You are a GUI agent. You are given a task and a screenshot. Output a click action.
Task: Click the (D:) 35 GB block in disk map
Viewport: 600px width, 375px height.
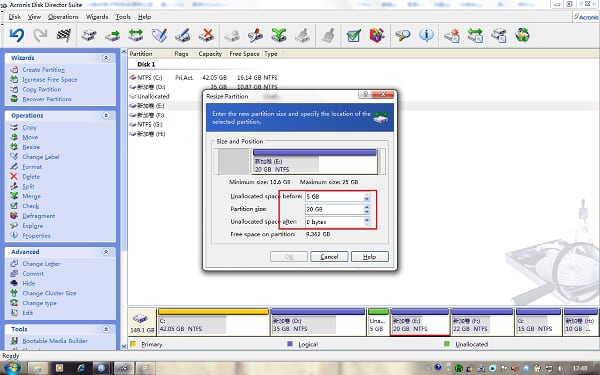(318, 322)
